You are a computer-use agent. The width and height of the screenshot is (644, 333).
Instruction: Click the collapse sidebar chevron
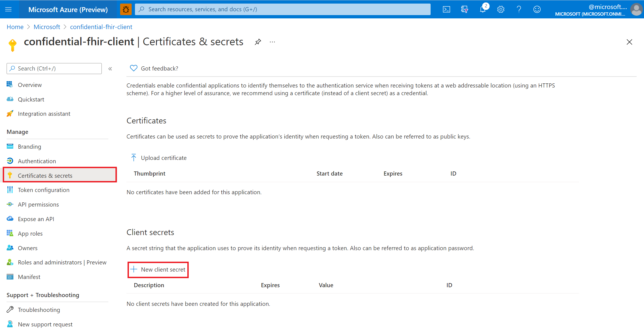tap(110, 69)
